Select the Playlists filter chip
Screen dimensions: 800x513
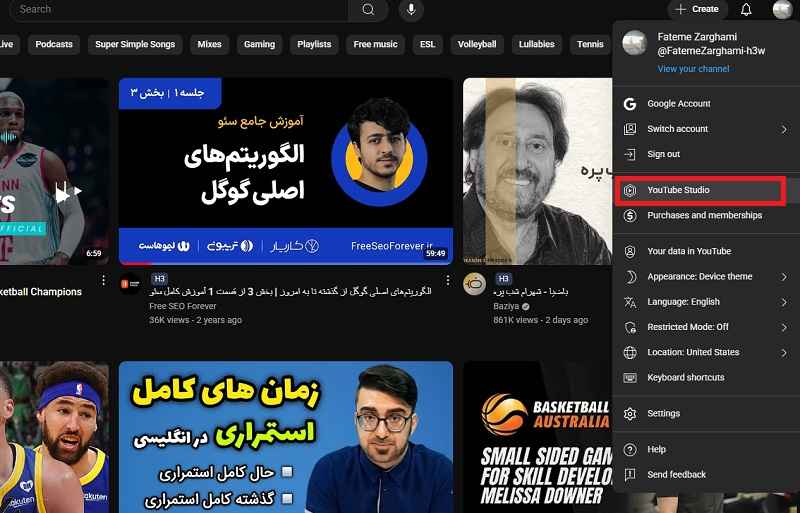pyautogui.click(x=314, y=44)
